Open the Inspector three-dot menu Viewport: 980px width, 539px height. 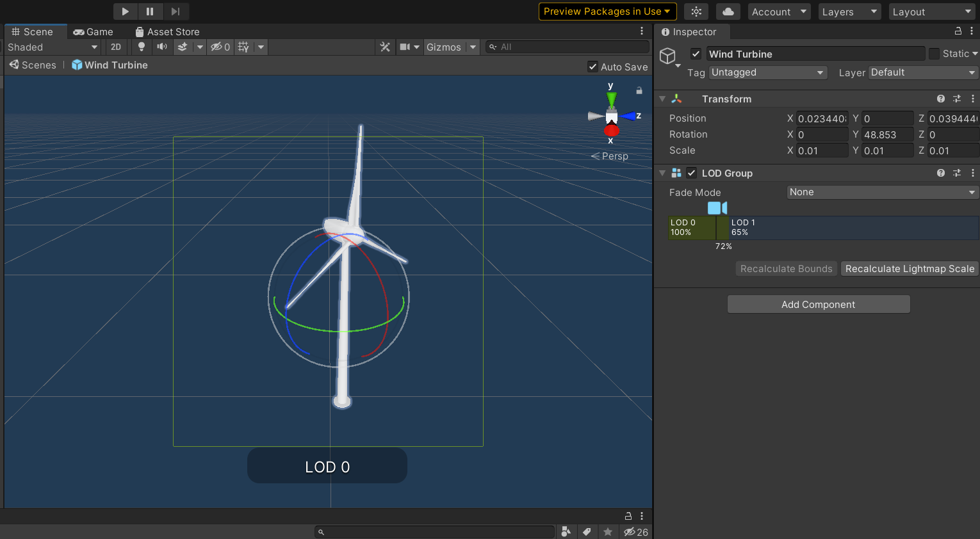[972, 31]
